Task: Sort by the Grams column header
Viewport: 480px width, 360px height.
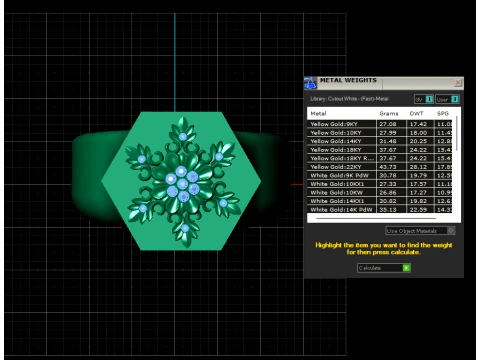Action: pos(389,114)
